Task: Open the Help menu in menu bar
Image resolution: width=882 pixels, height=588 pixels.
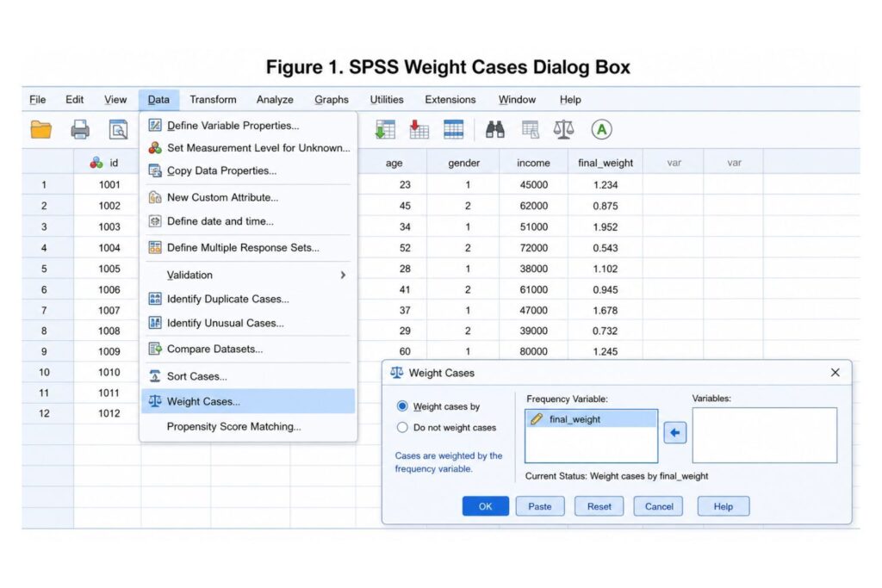Action: (570, 100)
